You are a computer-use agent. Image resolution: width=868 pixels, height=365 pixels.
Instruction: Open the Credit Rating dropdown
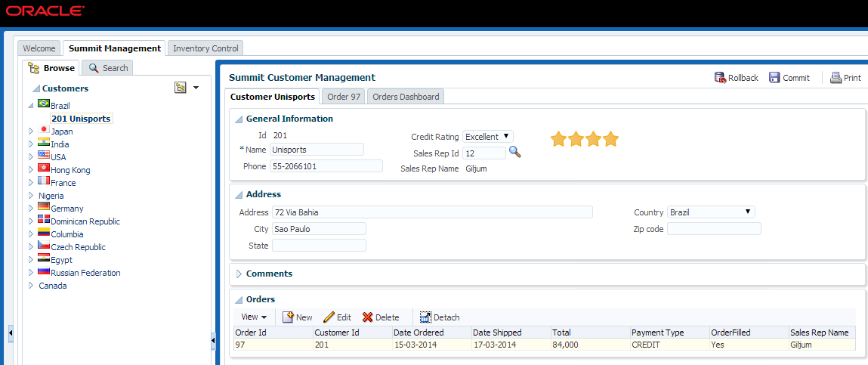488,137
